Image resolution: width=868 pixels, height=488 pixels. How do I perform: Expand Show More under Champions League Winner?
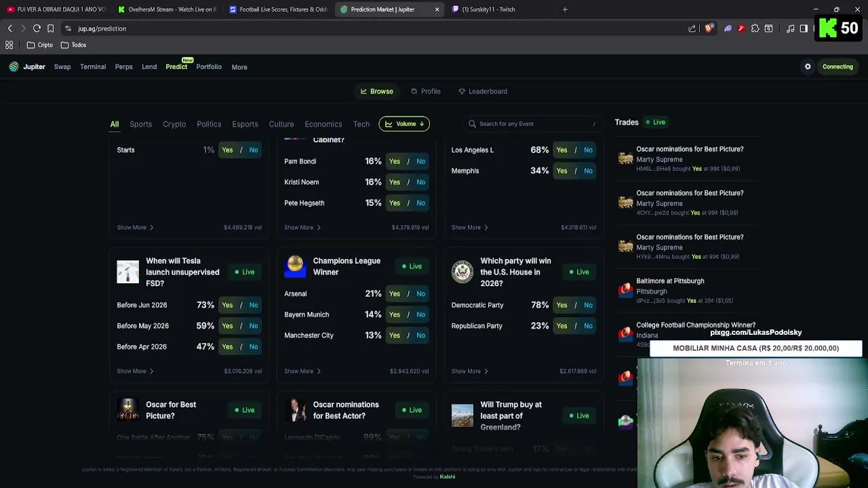click(302, 371)
